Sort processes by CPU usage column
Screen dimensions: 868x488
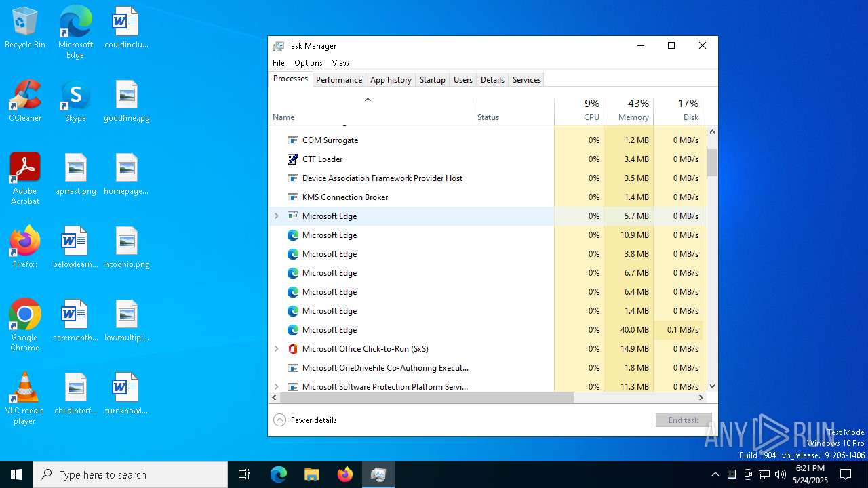coord(579,111)
